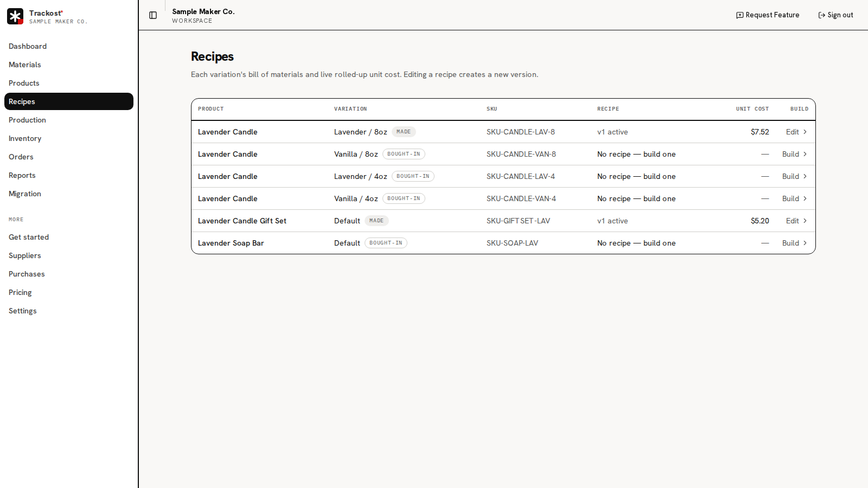Click MADE badge on Gift Set row
Screen dimensions: 868x488
(376, 221)
